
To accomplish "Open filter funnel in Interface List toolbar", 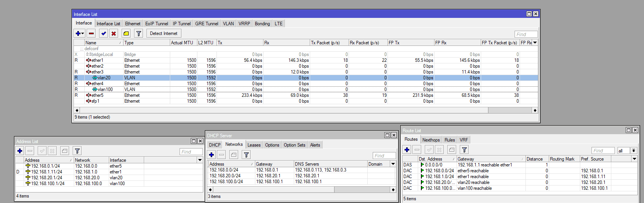I will click(x=138, y=33).
